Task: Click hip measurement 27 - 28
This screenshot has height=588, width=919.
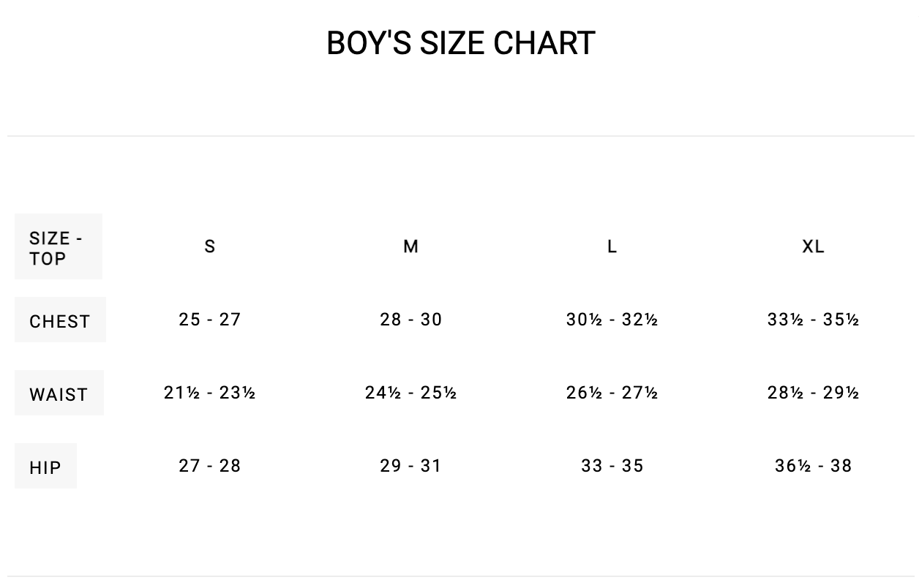Action: pos(210,466)
